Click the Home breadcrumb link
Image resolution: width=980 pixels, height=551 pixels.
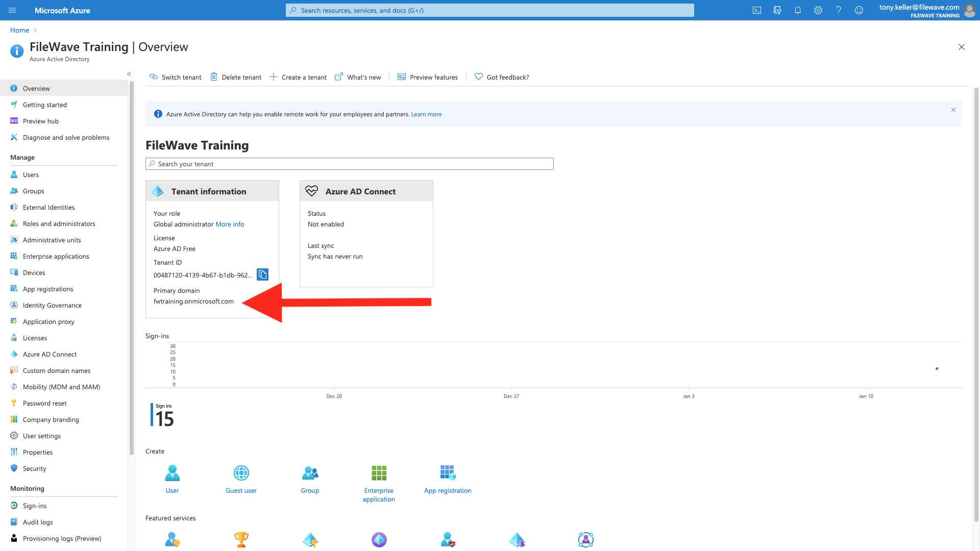pyautogui.click(x=19, y=30)
